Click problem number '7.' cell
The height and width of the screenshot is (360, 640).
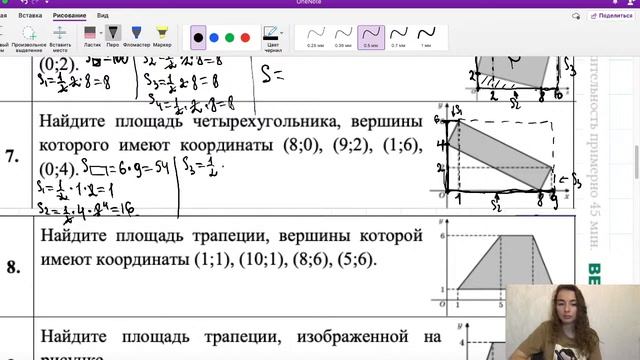(13, 157)
